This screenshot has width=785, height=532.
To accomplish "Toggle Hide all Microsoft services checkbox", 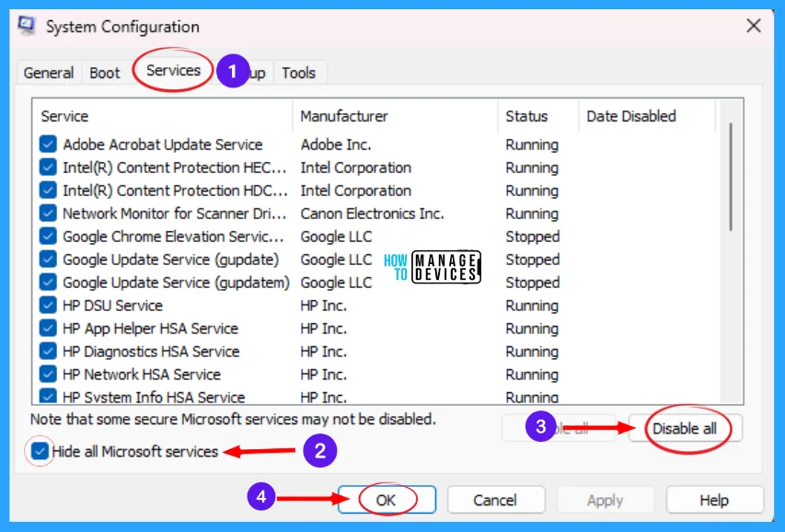I will click(x=40, y=451).
